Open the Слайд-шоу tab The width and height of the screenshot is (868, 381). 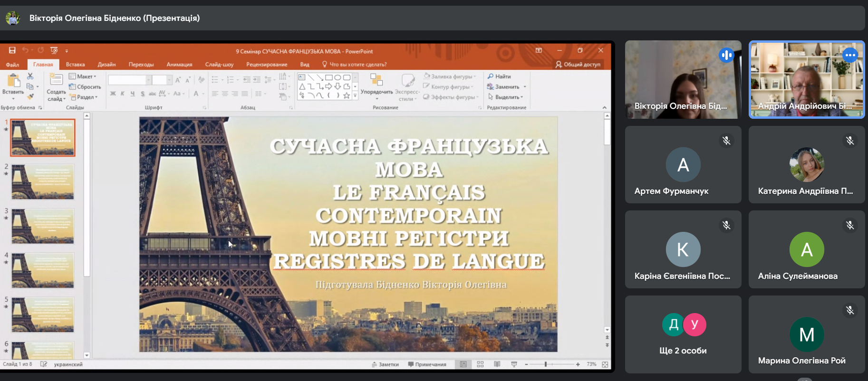pos(219,65)
